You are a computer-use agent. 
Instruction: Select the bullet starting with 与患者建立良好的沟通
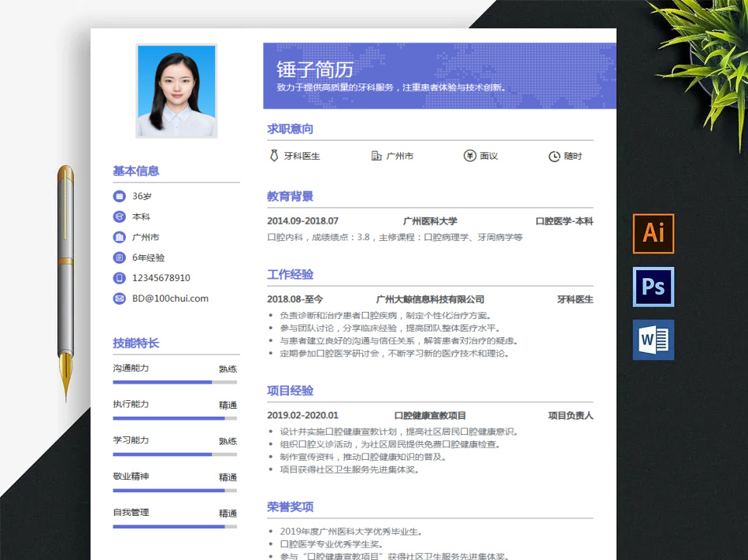pos(399,340)
